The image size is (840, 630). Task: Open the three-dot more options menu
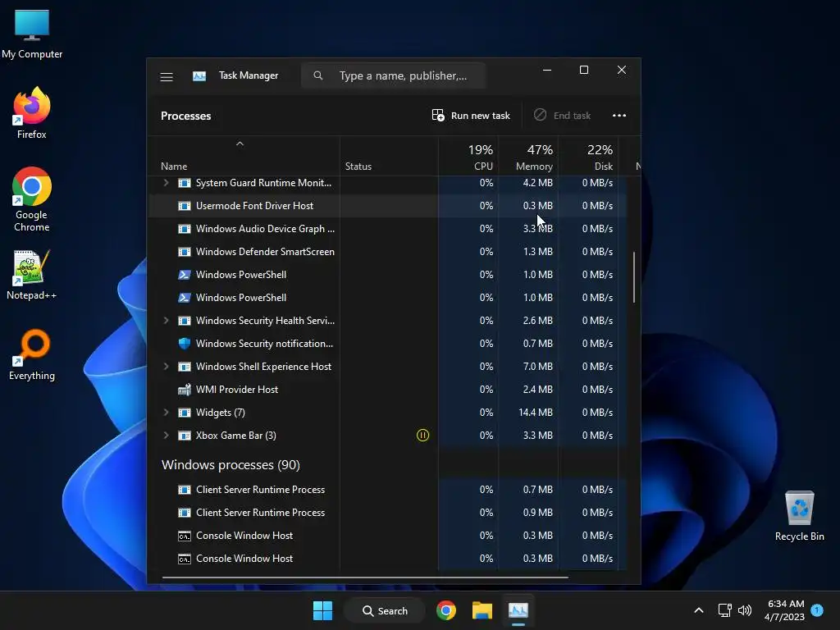619,115
